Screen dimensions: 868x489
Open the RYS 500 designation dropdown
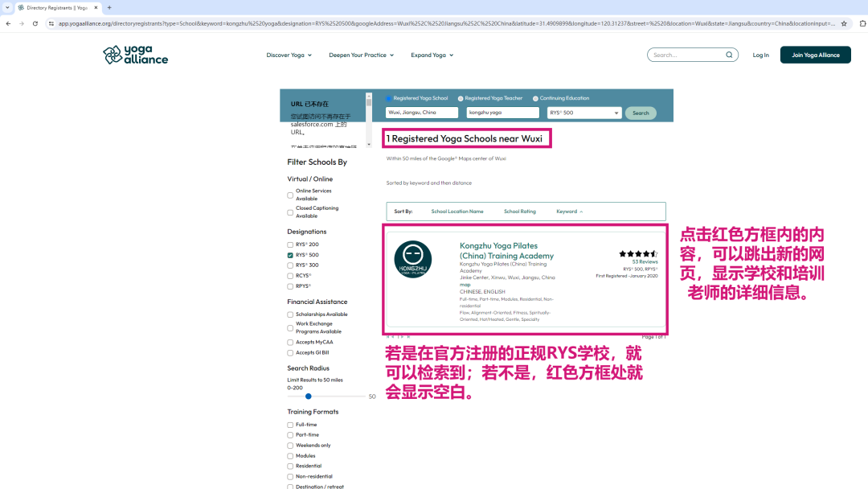584,113
